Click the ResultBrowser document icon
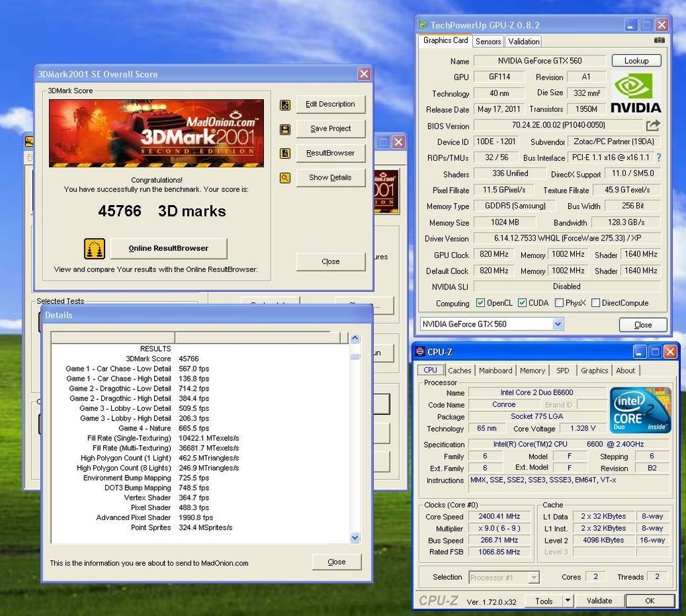686x616 pixels. pyautogui.click(x=285, y=153)
